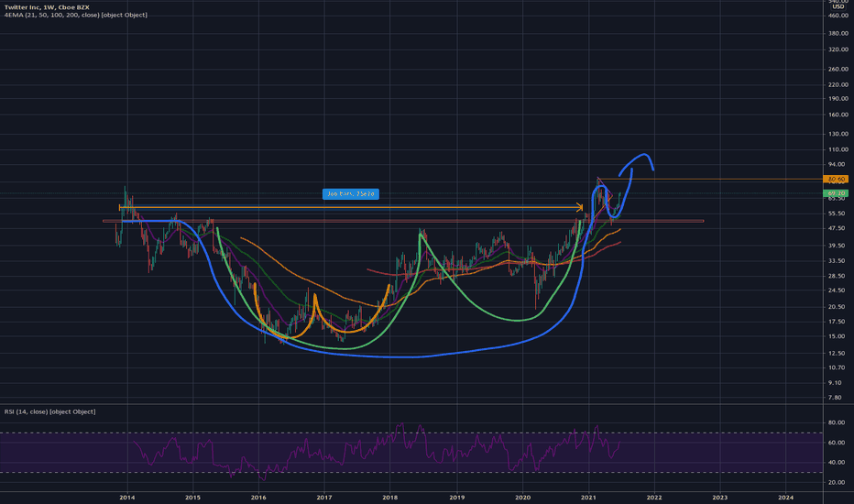Click the 55.50 price axis label

click(837, 214)
